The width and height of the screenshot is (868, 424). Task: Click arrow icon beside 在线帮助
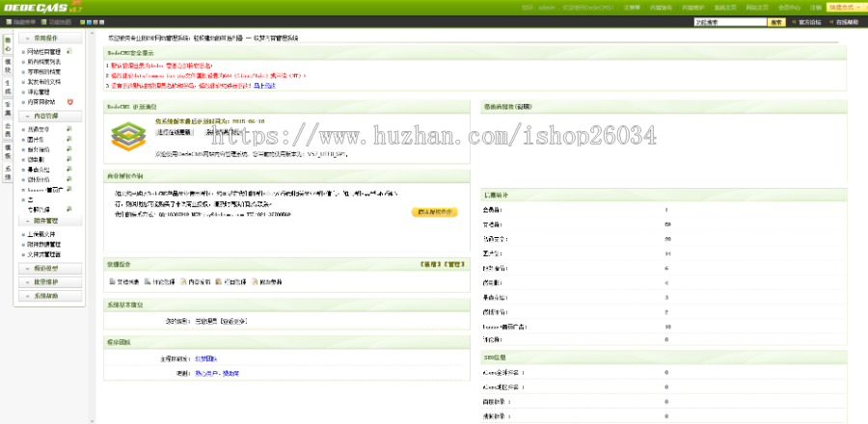831,22
